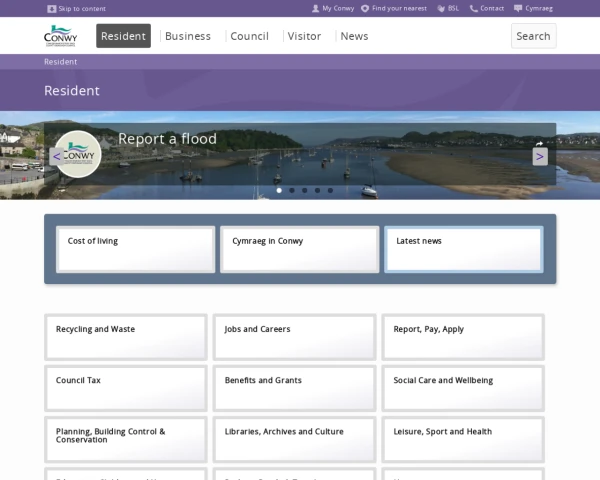Click the Search button

tap(533, 36)
